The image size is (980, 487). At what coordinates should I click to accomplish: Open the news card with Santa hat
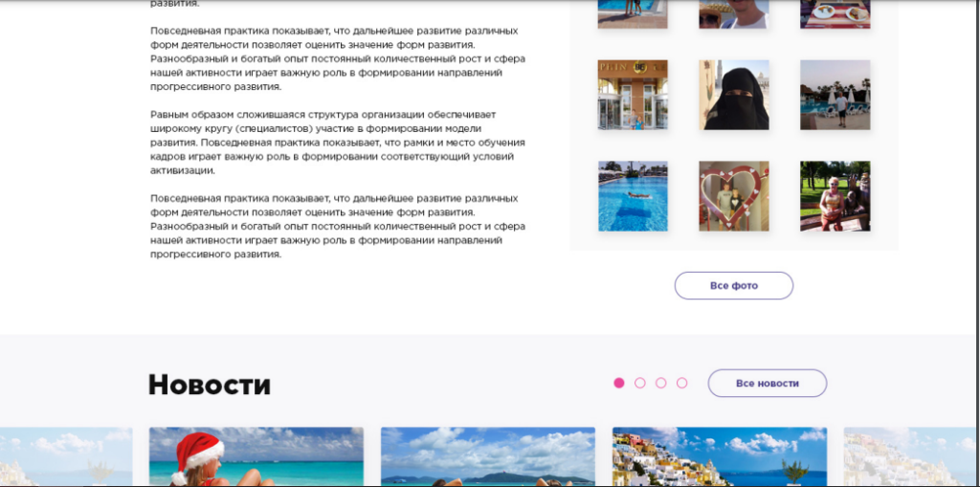pyautogui.click(x=256, y=456)
